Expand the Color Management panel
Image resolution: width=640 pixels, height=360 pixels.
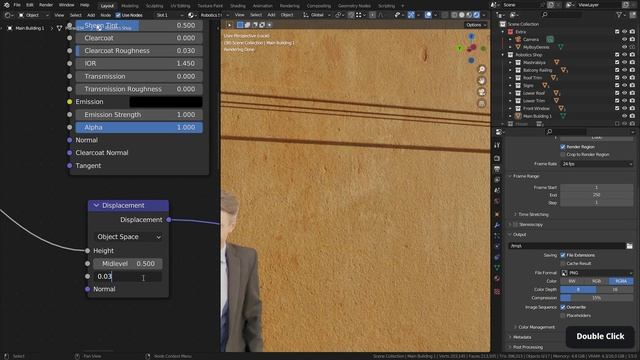[x=536, y=327]
